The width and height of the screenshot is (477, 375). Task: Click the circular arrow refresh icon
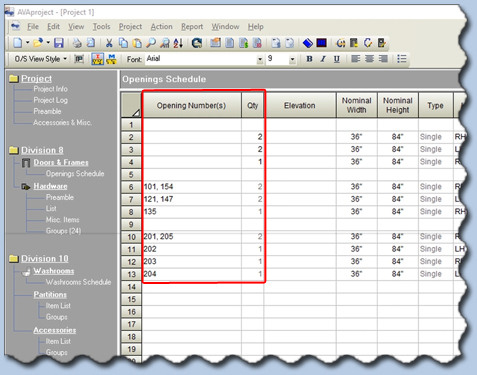tap(368, 43)
